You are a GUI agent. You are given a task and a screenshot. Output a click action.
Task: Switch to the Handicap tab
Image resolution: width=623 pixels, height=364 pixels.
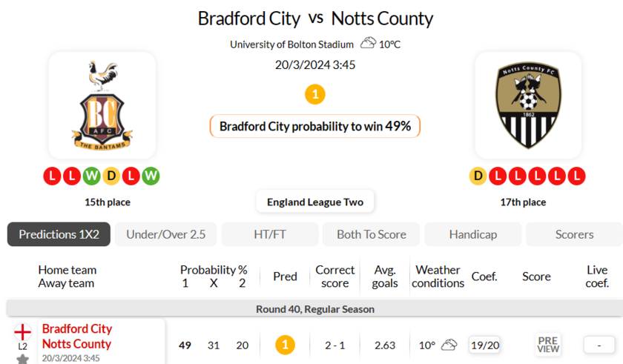click(x=473, y=234)
